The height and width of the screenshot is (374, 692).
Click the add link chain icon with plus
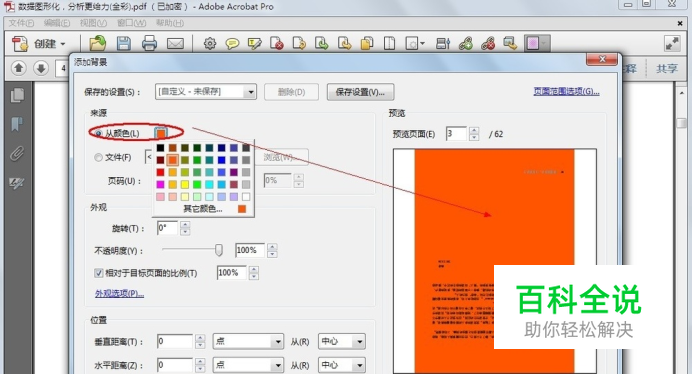466,44
